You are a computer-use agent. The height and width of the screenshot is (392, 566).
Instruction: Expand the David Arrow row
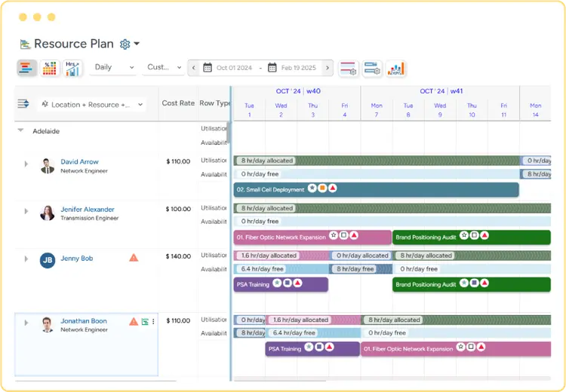click(26, 164)
